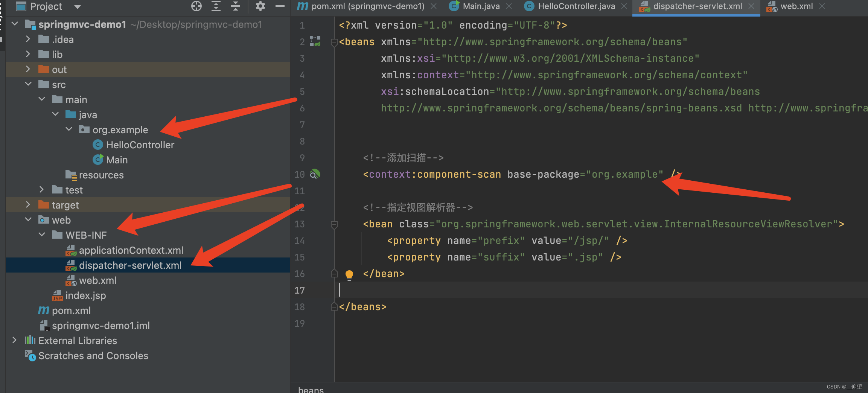Click the fold marker on line 13 bean tag
Image resolution: width=868 pixels, height=393 pixels.
[333, 224]
